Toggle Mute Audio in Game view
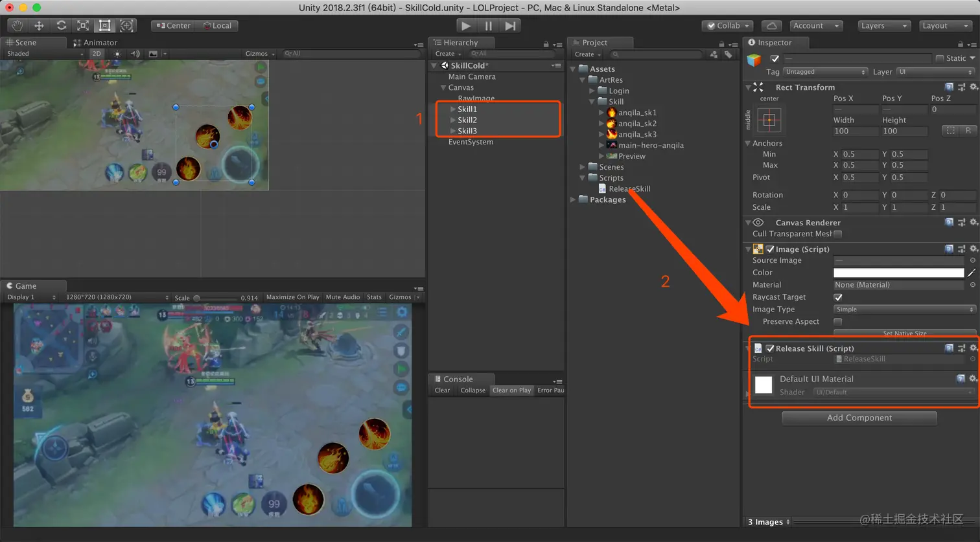Image resolution: width=980 pixels, height=542 pixels. pyautogui.click(x=343, y=297)
